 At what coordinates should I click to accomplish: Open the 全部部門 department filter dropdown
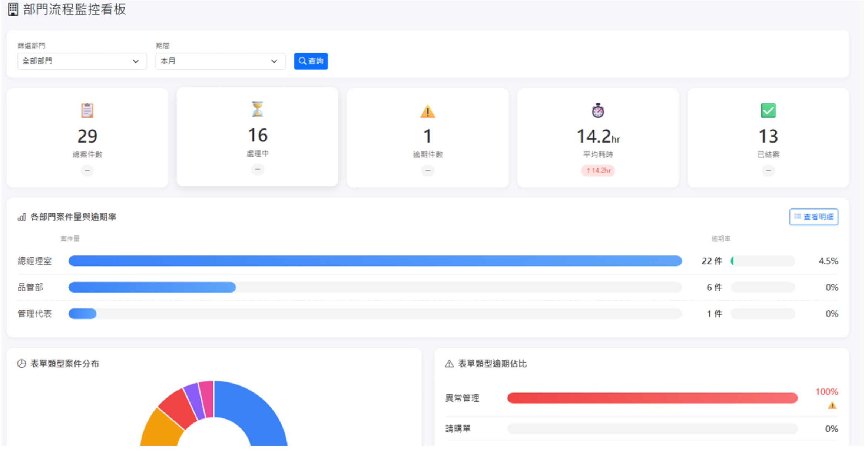(x=82, y=61)
